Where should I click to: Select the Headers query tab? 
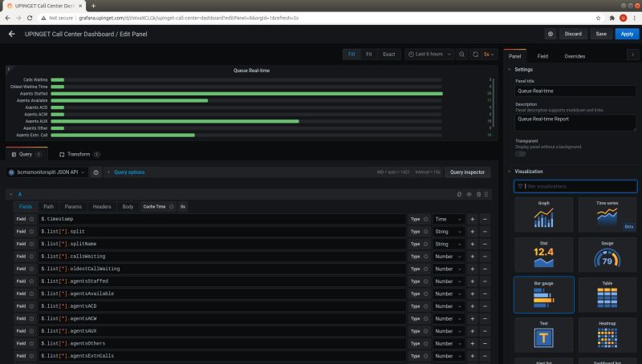[x=102, y=207]
